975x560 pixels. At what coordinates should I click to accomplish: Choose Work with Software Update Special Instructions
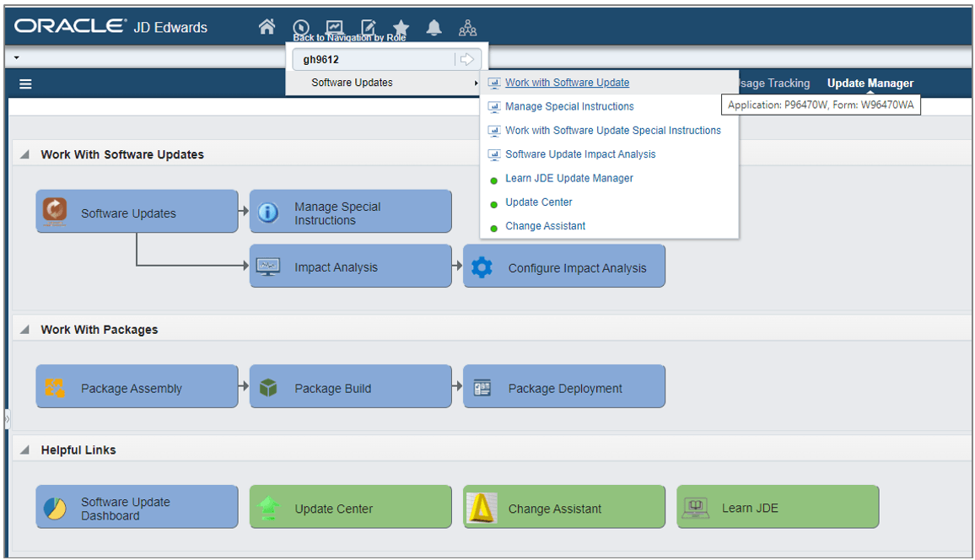613,131
